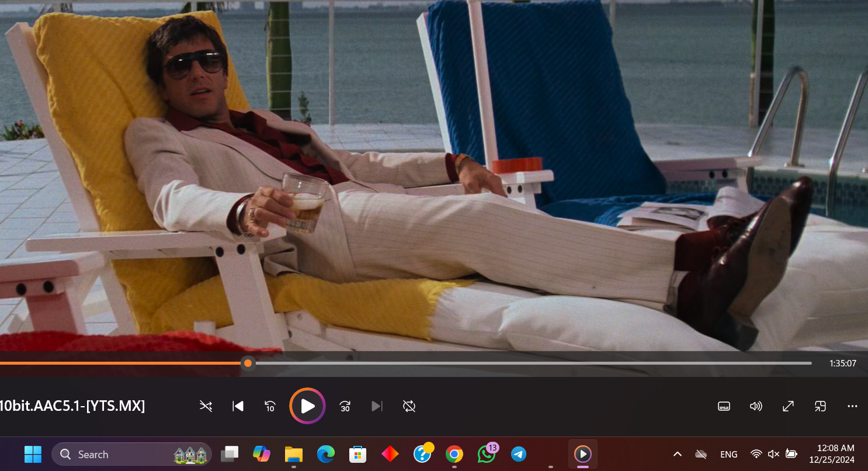Switch to mini player view
Viewport: 868px width, 471px height.
(x=820, y=406)
